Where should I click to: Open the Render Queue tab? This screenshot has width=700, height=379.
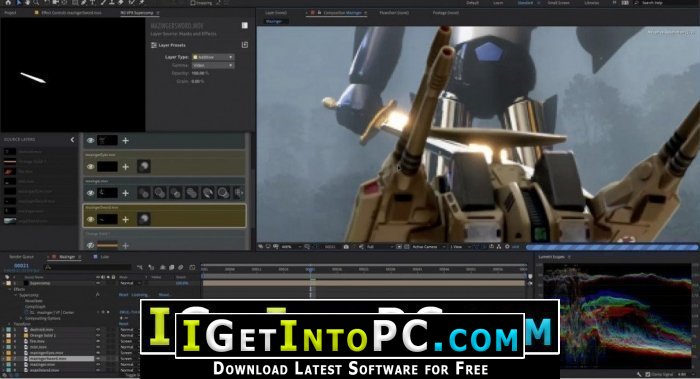point(21,257)
